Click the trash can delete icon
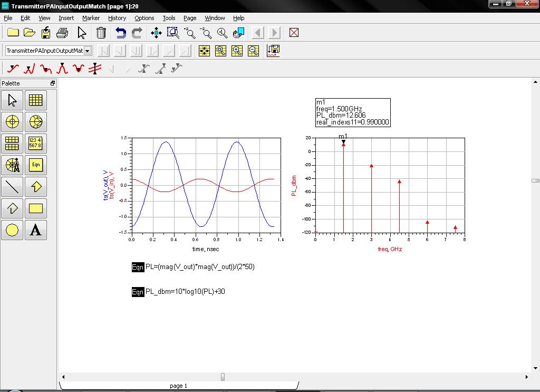Screen dimensions: 540x392 tap(101, 33)
